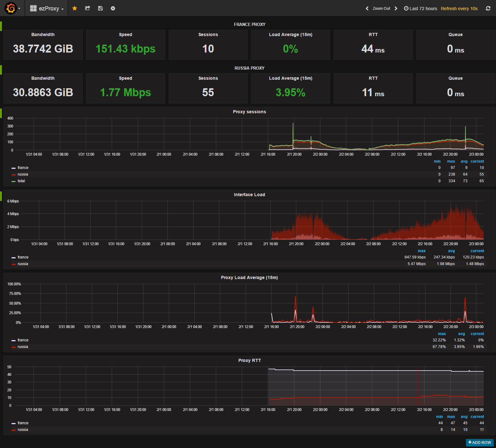The height and width of the screenshot is (448, 496).
Task: Click Refresh every 10s setting
Action: coord(459,9)
